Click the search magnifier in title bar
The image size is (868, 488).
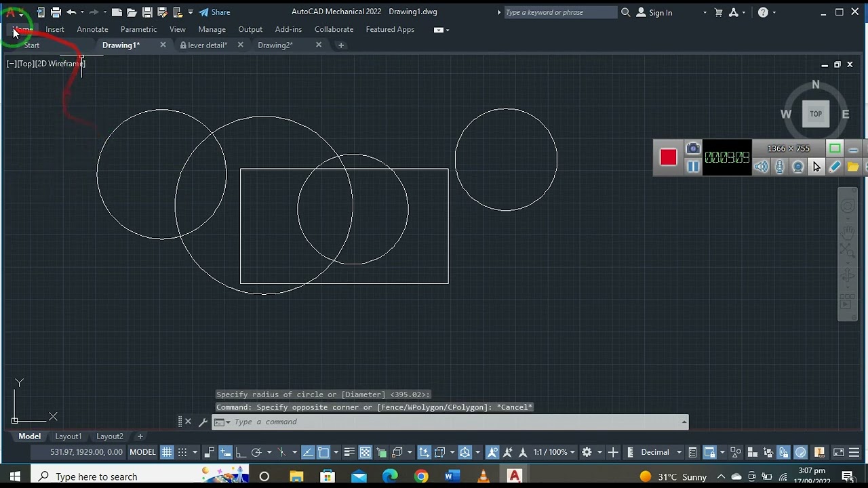(625, 12)
